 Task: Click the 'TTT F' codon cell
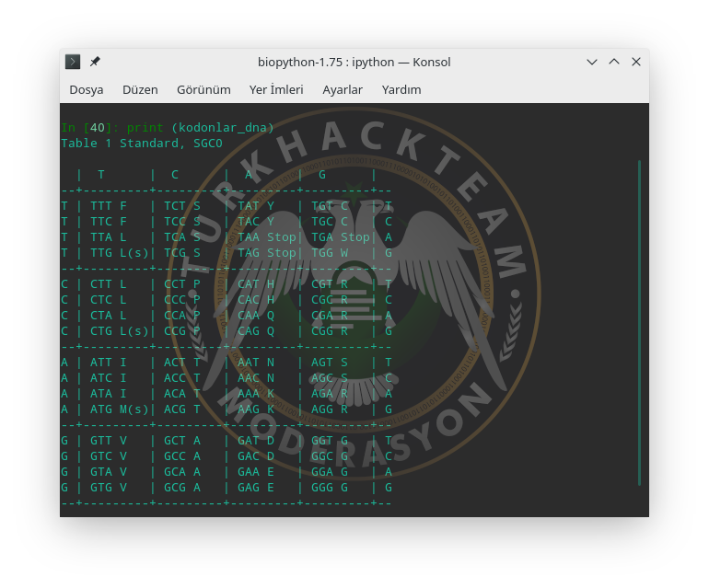[109, 206]
